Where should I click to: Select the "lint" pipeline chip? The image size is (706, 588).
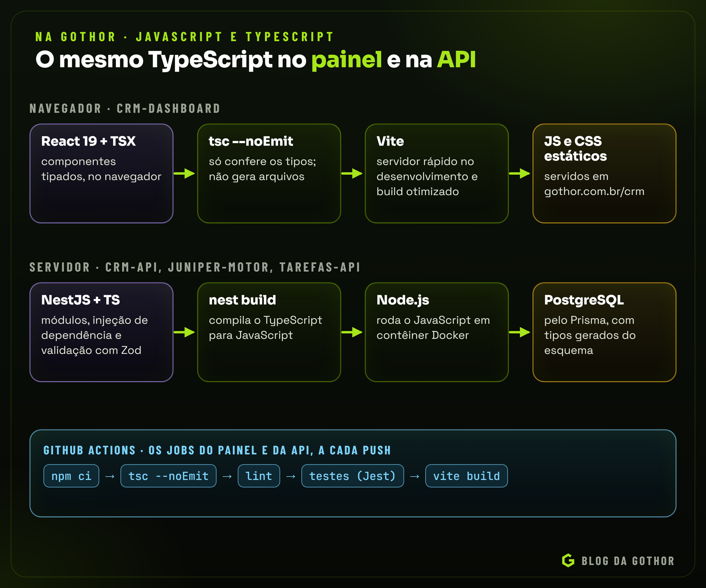coord(259,476)
